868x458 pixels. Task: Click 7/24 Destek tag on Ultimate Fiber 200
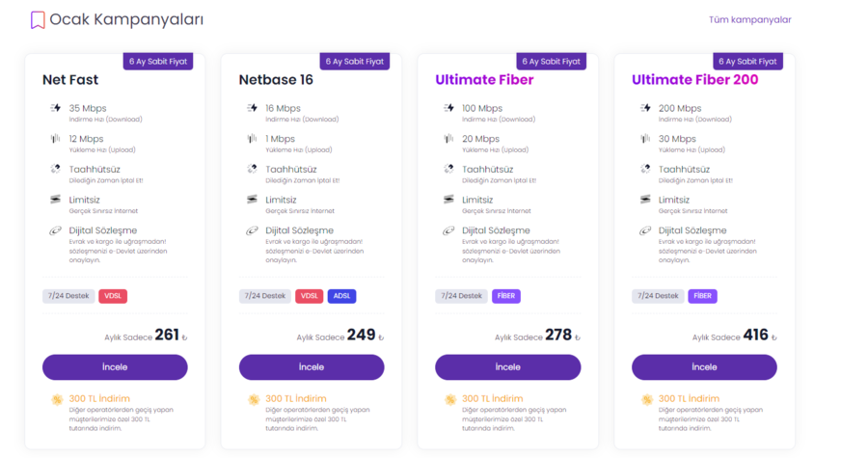pyautogui.click(x=658, y=296)
